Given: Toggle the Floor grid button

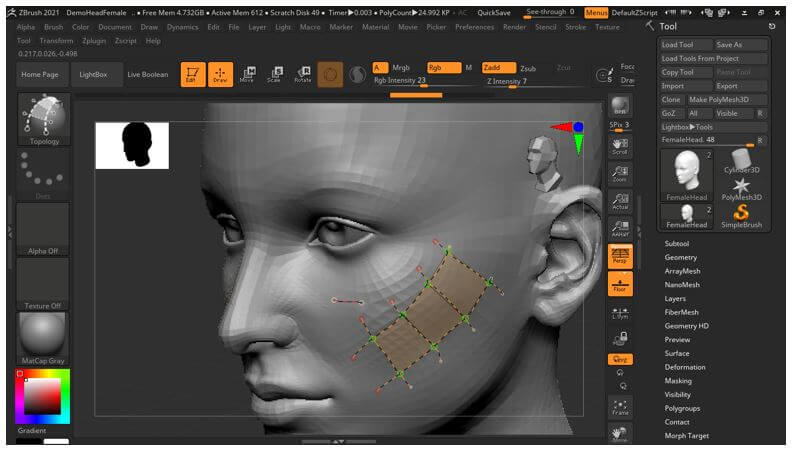Looking at the screenshot, I should click(620, 284).
